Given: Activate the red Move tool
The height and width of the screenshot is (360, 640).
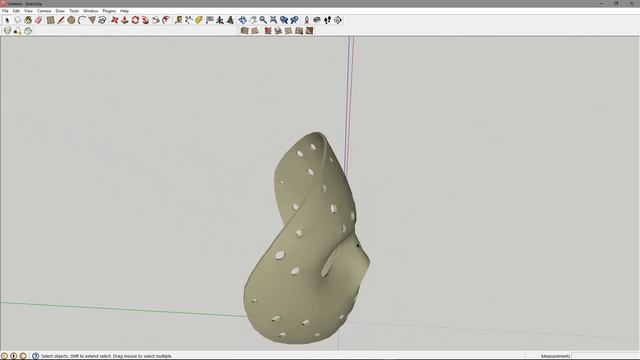Looking at the screenshot, I should point(114,20).
